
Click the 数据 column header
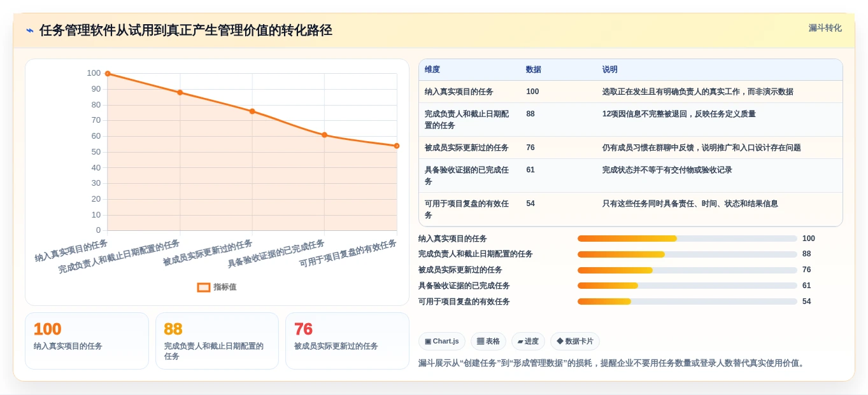pyautogui.click(x=534, y=69)
